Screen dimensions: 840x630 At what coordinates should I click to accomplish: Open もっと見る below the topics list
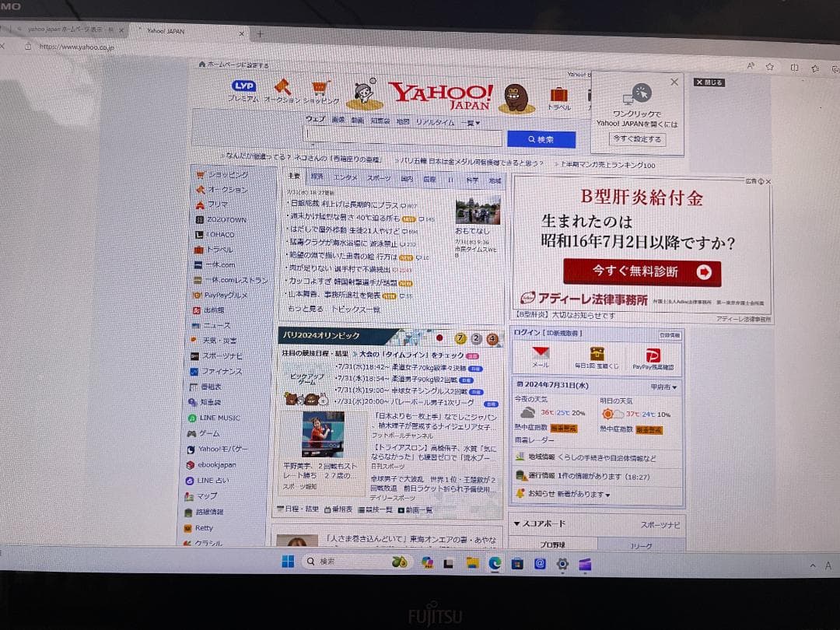tap(306, 307)
